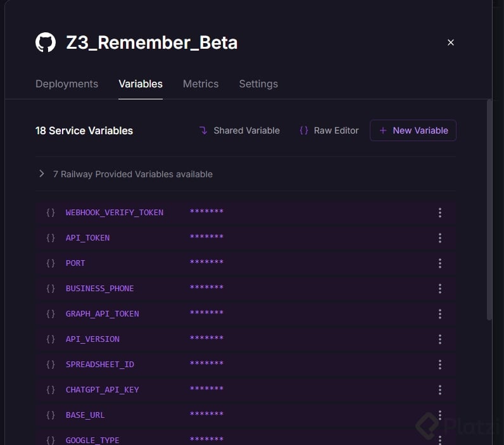Open three-dot menu for WEBHOOK_VERIFY_TOKEN
The image size is (504, 445).
(x=440, y=213)
